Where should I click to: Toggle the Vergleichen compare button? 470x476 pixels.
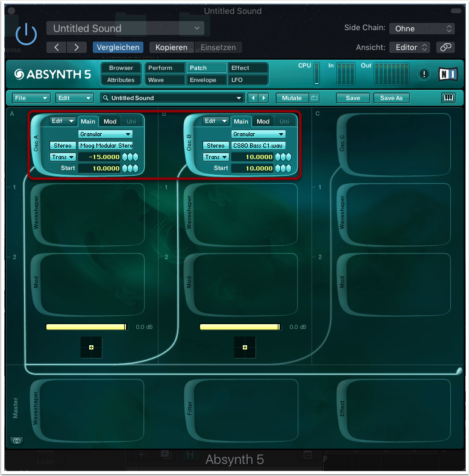pos(118,47)
